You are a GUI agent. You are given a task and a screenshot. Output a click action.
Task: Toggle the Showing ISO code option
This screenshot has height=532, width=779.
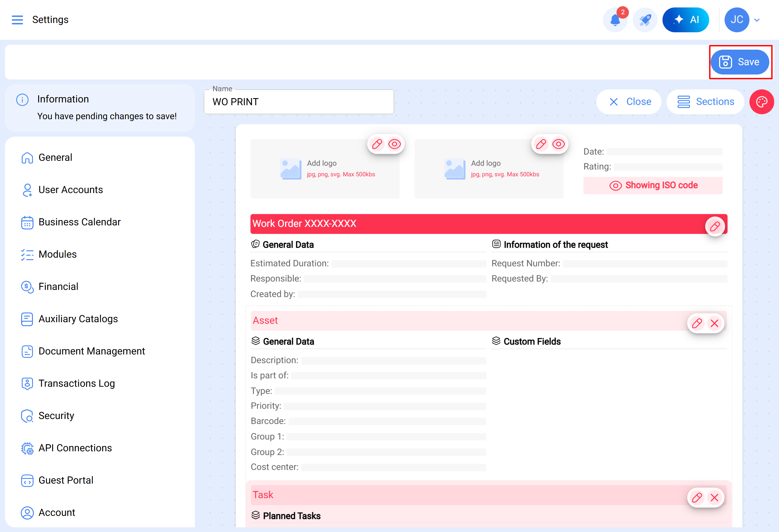653,185
